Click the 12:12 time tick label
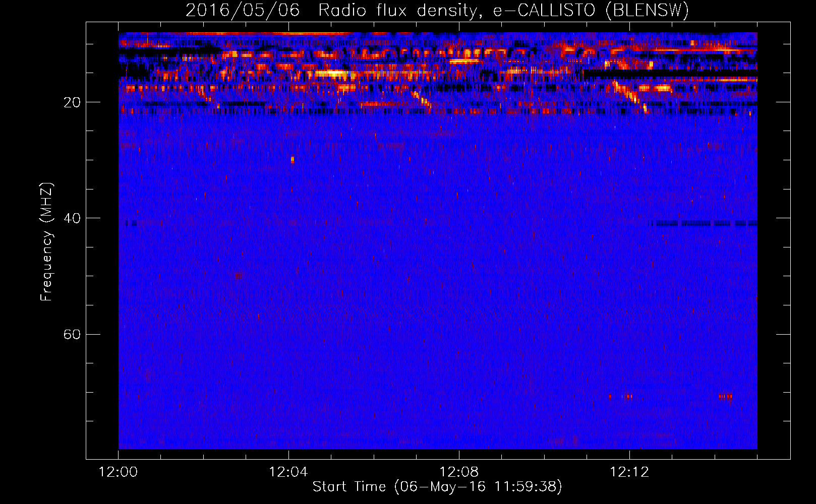This screenshot has width=816, height=504. point(629,472)
